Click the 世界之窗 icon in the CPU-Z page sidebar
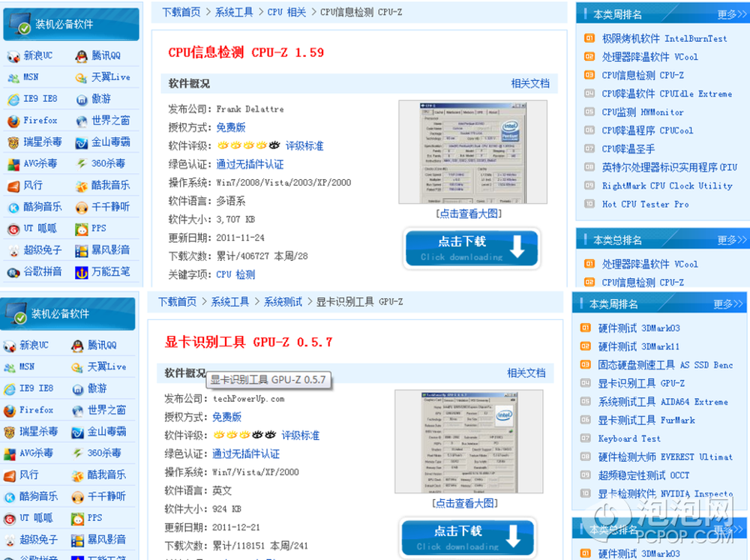The width and height of the screenshot is (750, 560). pyautogui.click(x=82, y=121)
